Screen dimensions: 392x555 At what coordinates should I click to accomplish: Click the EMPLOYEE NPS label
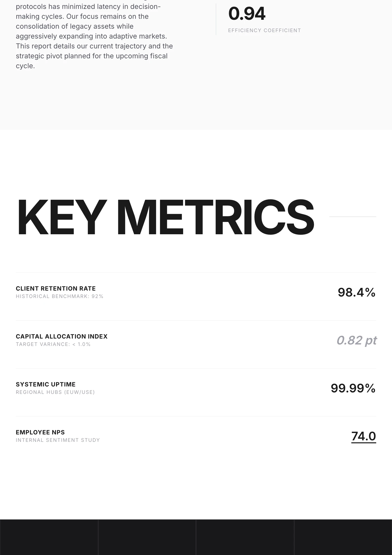[x=40, y=432]
